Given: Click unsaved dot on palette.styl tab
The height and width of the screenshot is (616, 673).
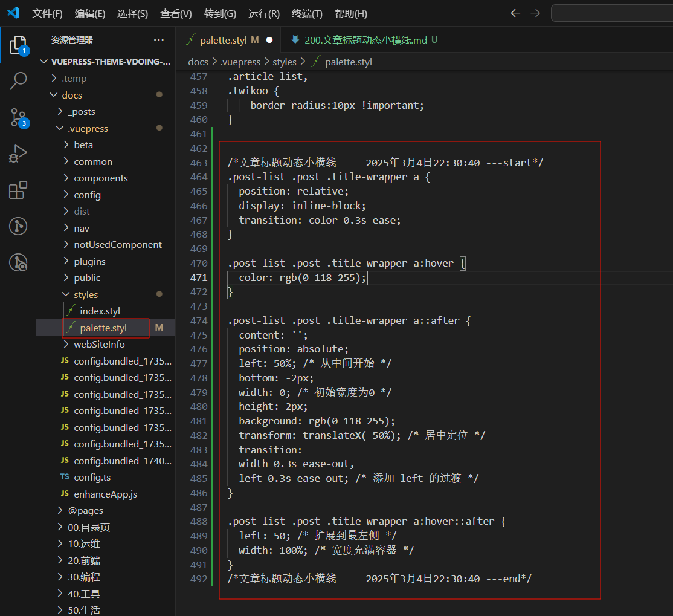Looking at the screenshot, I should pos(269,40).
